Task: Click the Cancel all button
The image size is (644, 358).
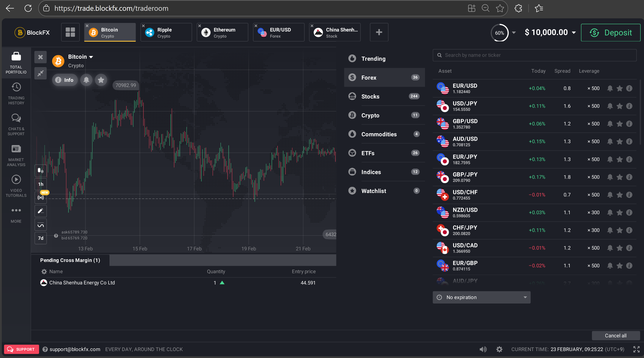Action: coord(616,336)
